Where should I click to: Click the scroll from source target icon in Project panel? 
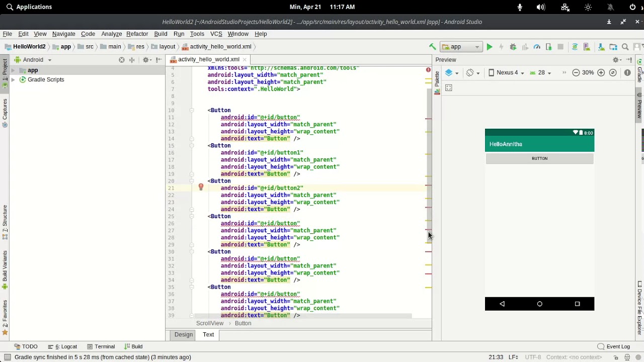point(122,60)
